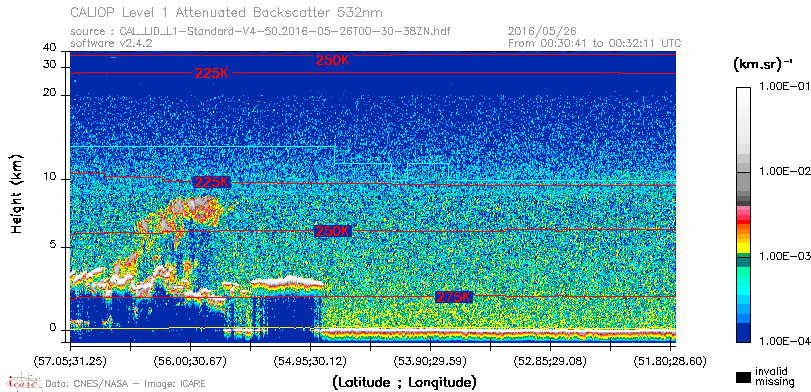Click the source file name text
811x392 pixels.
[x=260, y=32]
